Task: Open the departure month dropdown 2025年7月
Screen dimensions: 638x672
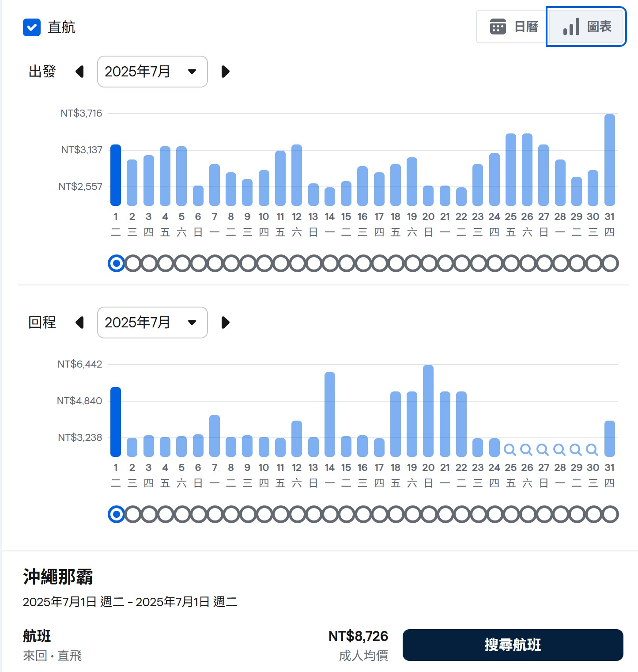Action: [x=152, y=72]
